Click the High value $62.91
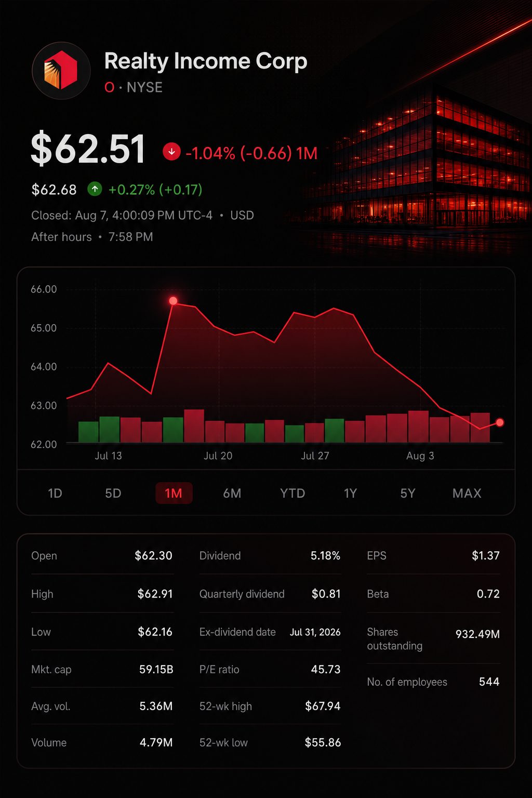This screenshot has width=532, height=798. click(x=155, y=594)
